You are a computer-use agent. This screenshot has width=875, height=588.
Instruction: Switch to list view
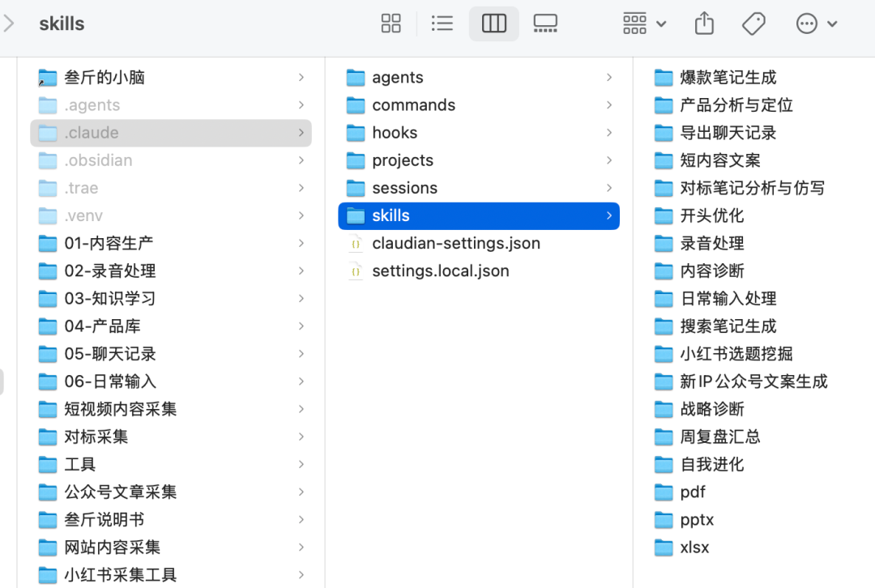coord(442,23)
